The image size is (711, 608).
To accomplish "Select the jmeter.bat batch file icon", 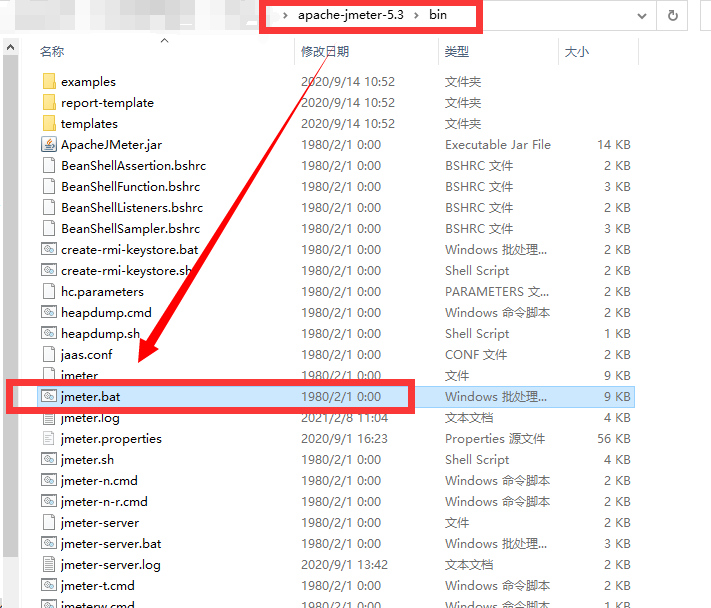I will pyautogui.click(x=49, y=397).
